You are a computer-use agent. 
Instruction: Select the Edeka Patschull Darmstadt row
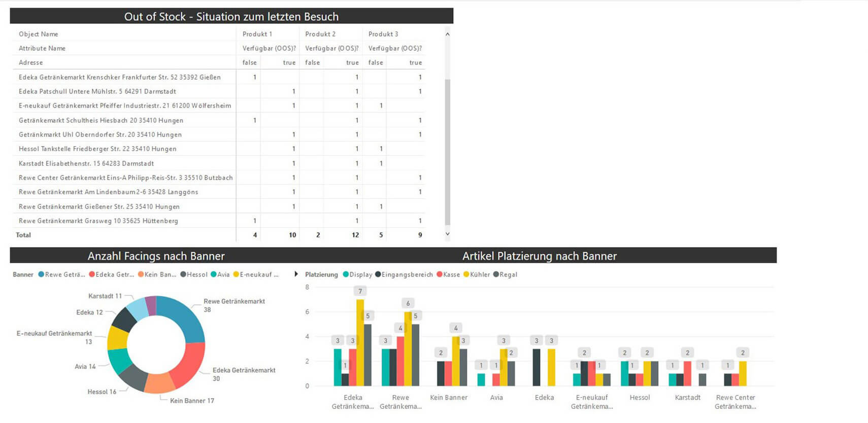(x=218, y=91)
